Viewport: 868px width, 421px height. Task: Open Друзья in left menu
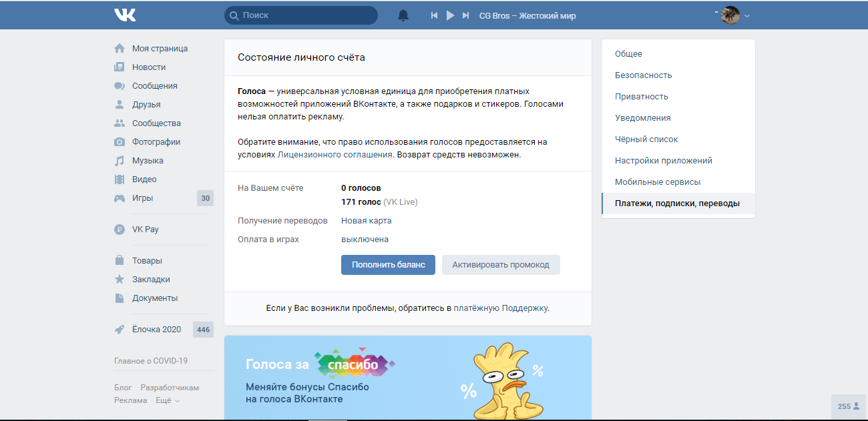point(146,104)
